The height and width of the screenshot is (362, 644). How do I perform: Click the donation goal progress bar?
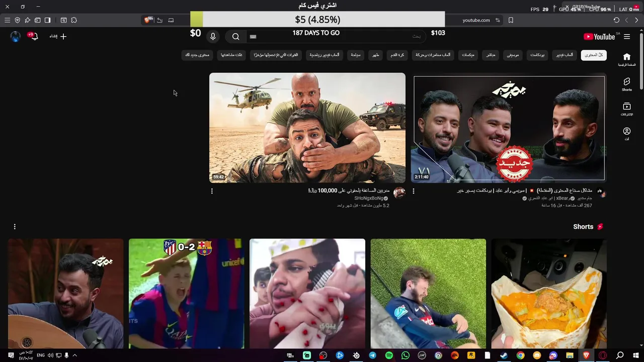(317, 20)
